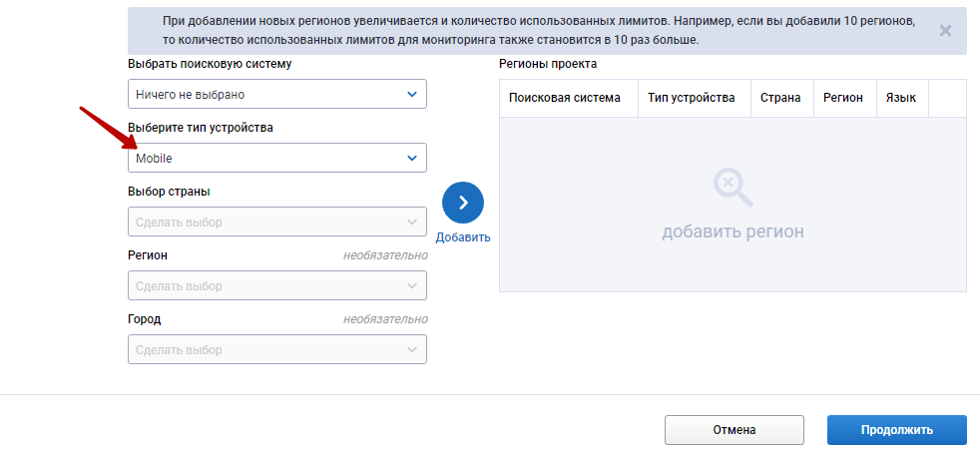This screenshot has width=980, height=453.
Task: Click the chevron arrow of Город dropdown
Action: pyautogui.click(x=412, y=349)
